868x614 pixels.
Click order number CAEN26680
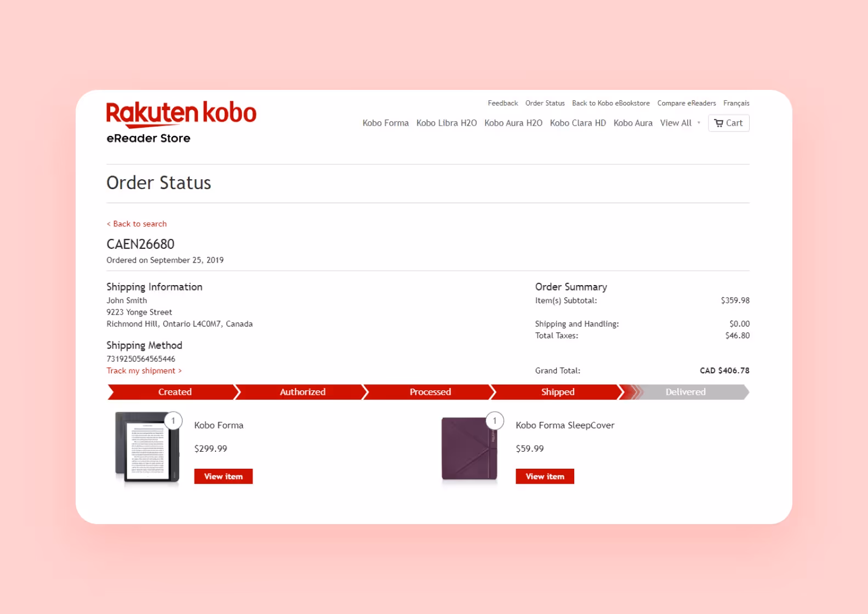(x=140, y=244)
